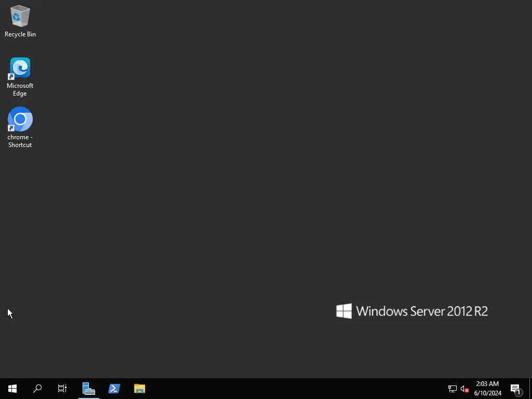The image size is (532, 399).
Task: Launch Windows PowerShell from the taskbar
Action: (x=114, y=389)
